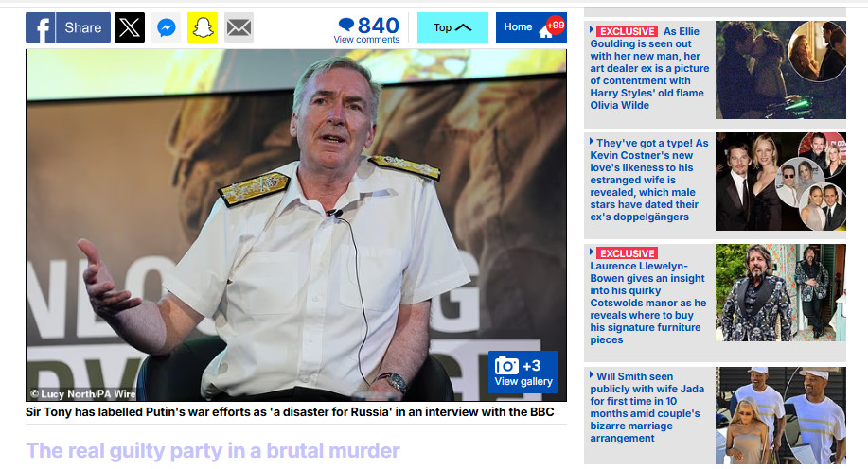Open the camera icon View gallery overlay
This screenshot has height=469, width=868.
(523, 373)
